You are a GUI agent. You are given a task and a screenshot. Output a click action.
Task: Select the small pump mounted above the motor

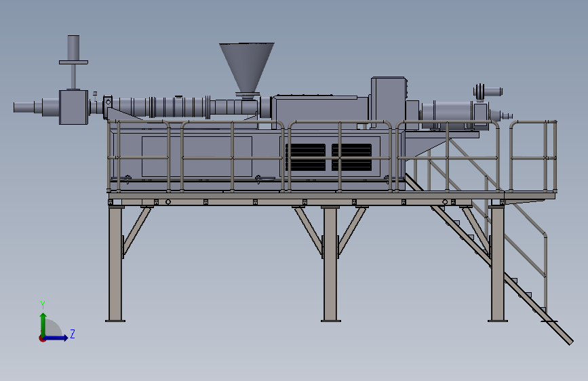tap(488, 92)
